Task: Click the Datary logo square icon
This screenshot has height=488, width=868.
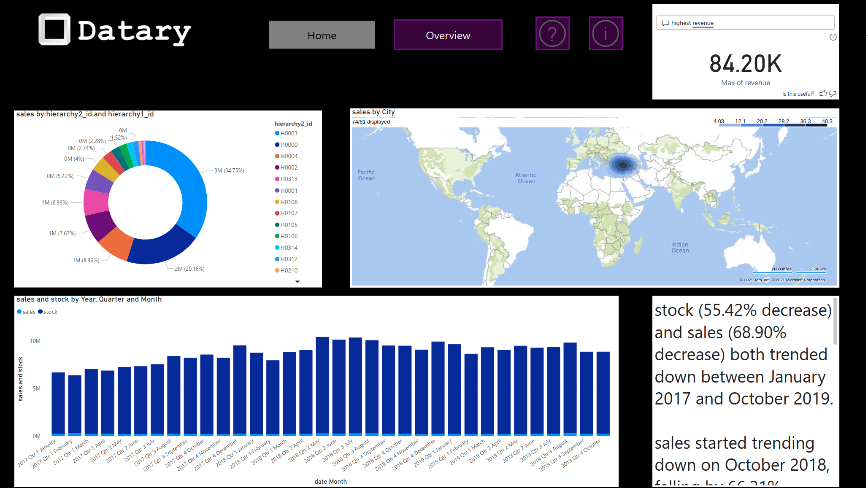Action: coord(54,29)
